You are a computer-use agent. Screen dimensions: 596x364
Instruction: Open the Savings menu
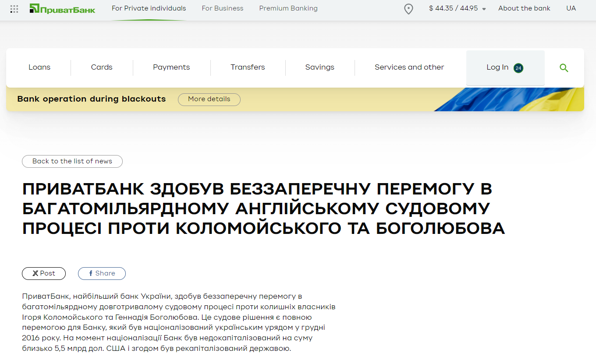[x=319, y=67]
